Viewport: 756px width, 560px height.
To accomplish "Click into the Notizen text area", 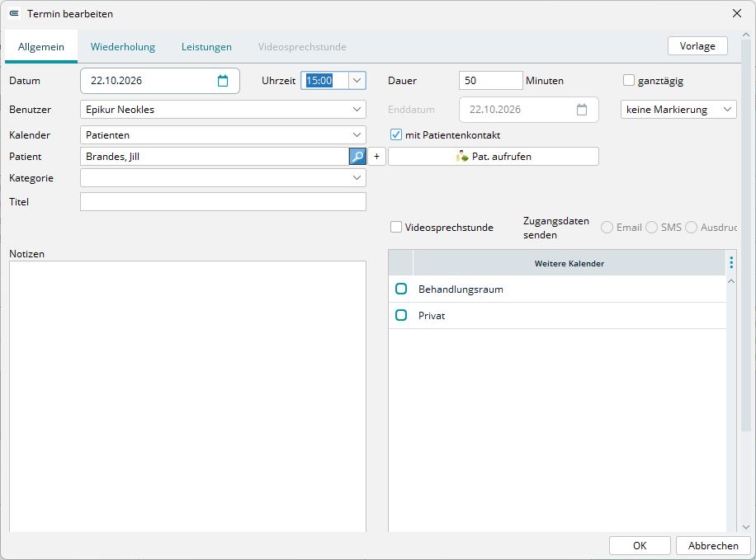I will tap(187, 397).
